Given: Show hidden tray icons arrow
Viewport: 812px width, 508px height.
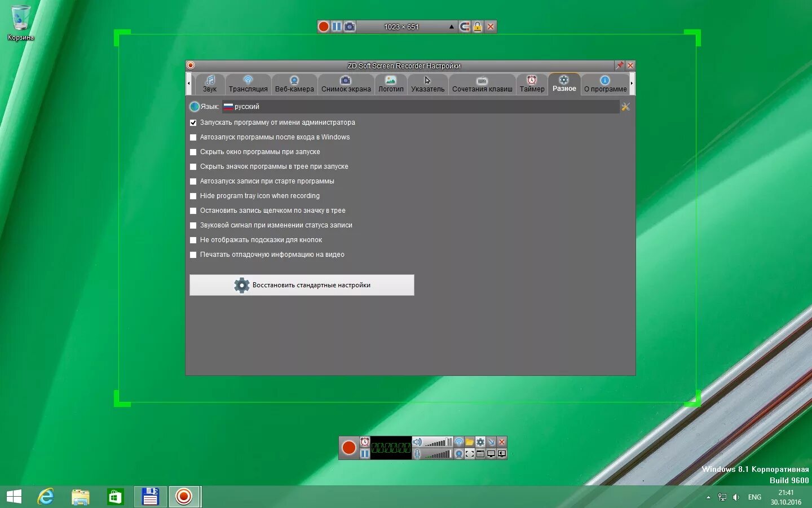Looking at the screenshot, I should (x=708, y=497).
